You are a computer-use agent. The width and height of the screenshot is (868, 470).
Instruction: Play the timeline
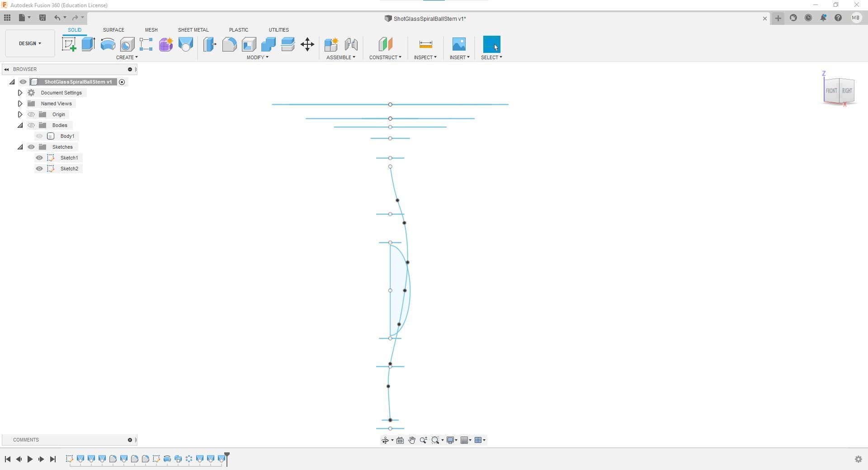[x=30, y=459]
